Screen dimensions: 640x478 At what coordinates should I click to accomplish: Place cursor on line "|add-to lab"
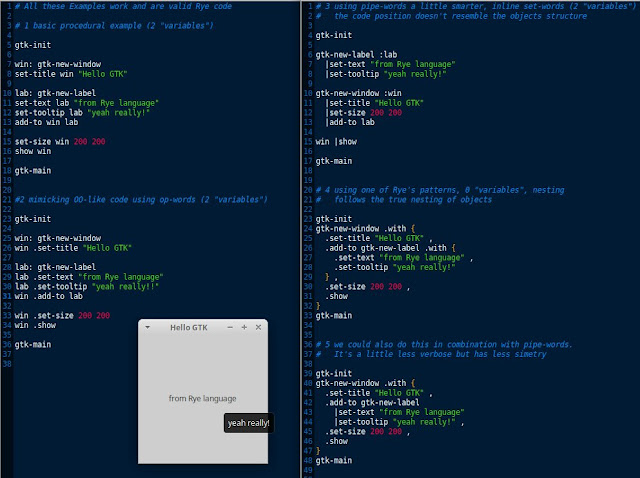point(350,122)
